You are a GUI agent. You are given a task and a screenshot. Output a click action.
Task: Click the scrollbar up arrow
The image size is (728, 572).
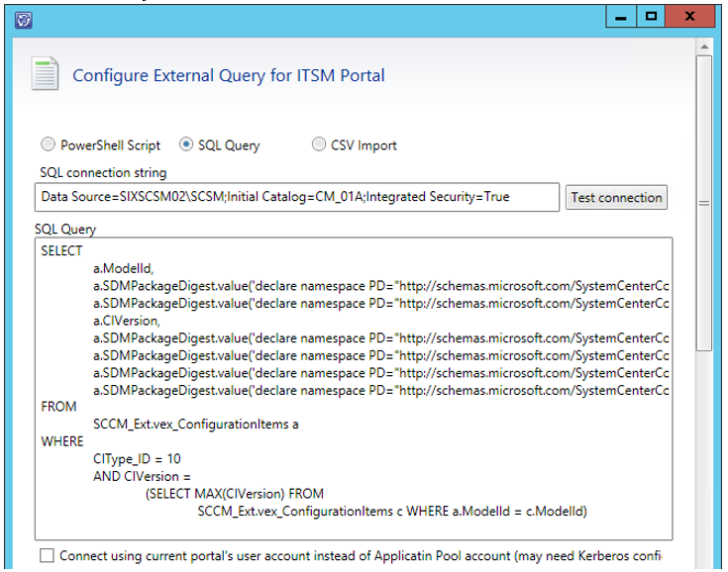click(x=703, y=47)
